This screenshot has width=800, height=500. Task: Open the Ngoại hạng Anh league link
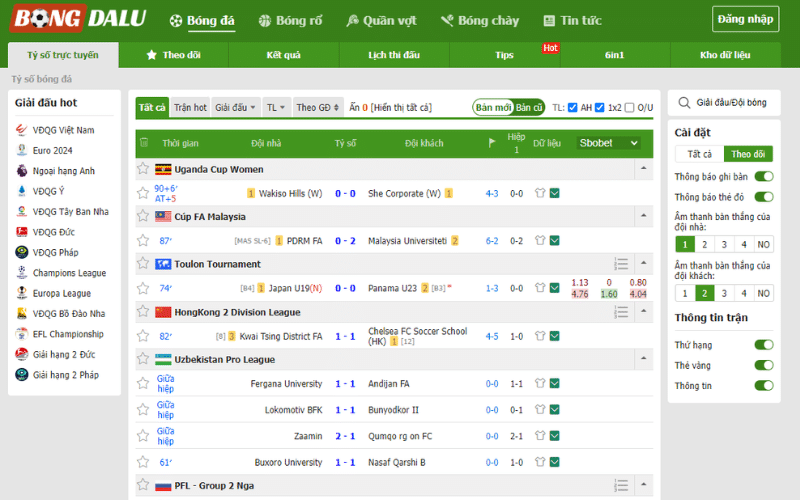[x=63, y=170]
